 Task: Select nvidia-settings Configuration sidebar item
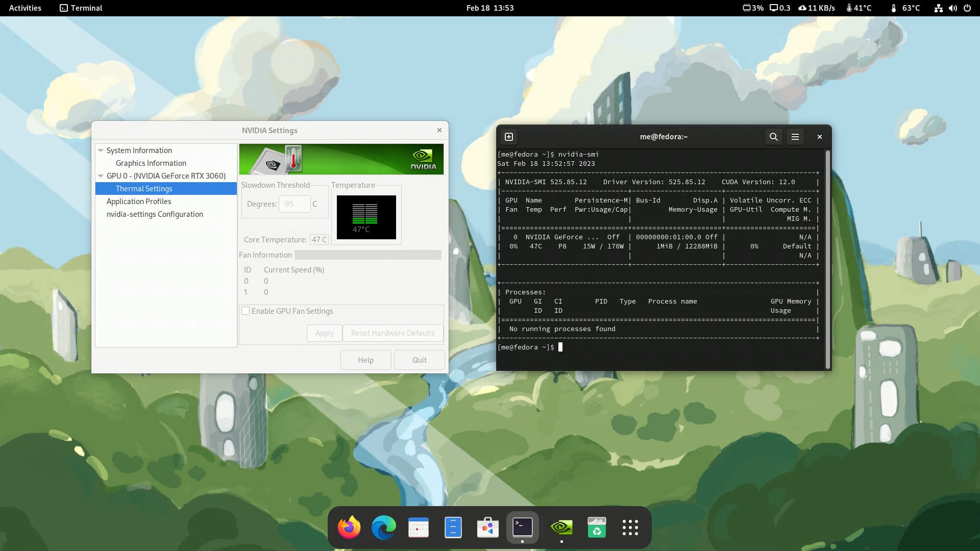[x=155, y=214]
